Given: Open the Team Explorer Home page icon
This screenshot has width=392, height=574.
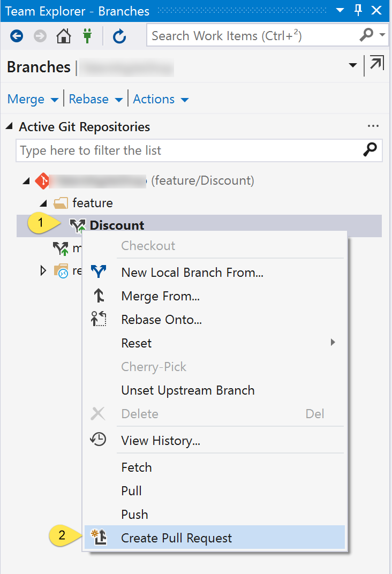Looking at the screenshot, I should click(x=63, y=35).
